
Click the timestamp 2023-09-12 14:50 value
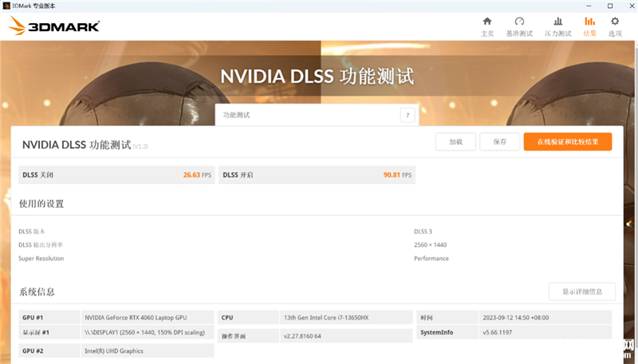click(x=515, y=318)
